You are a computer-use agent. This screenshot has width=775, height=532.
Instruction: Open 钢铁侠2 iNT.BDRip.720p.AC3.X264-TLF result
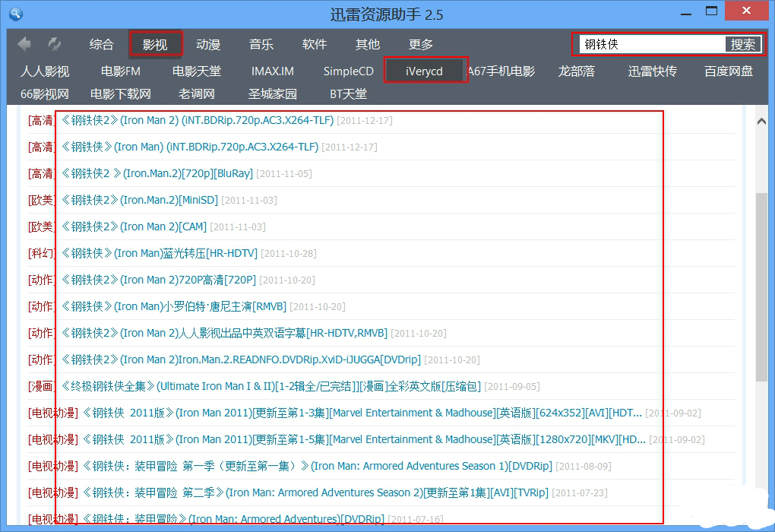pos(198,120)
